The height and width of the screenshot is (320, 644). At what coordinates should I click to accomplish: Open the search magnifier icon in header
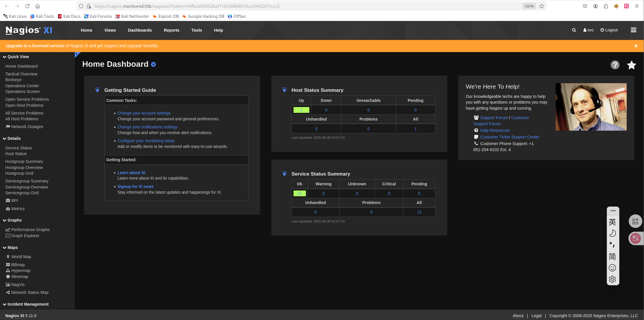pos(574,30)
